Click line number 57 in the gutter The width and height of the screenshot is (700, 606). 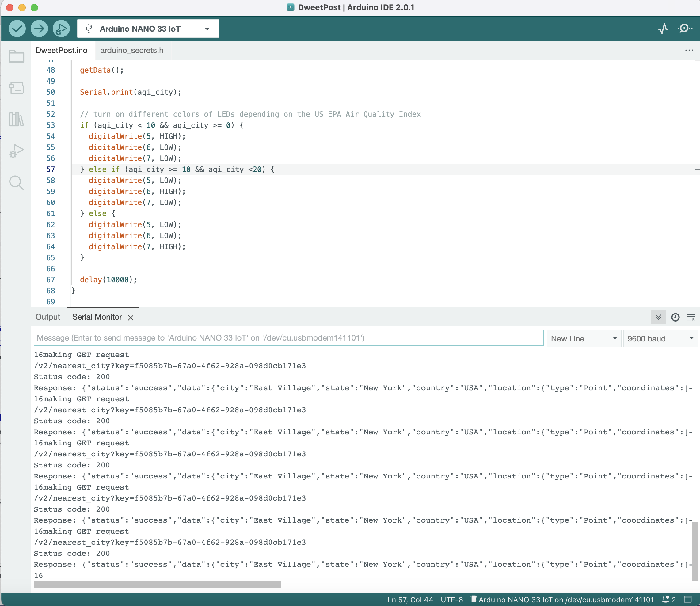click(x=50, y=170)
